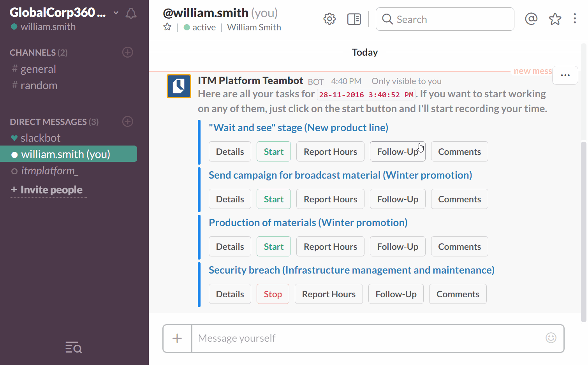Star this conversation under the username

tap(167, 27)
